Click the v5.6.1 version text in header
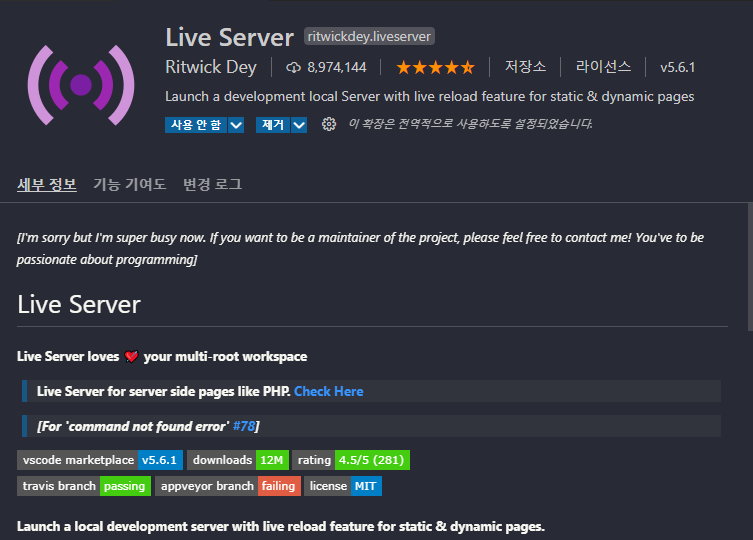The height and width of the screenshot is (540, 753). tap(678, 67)
